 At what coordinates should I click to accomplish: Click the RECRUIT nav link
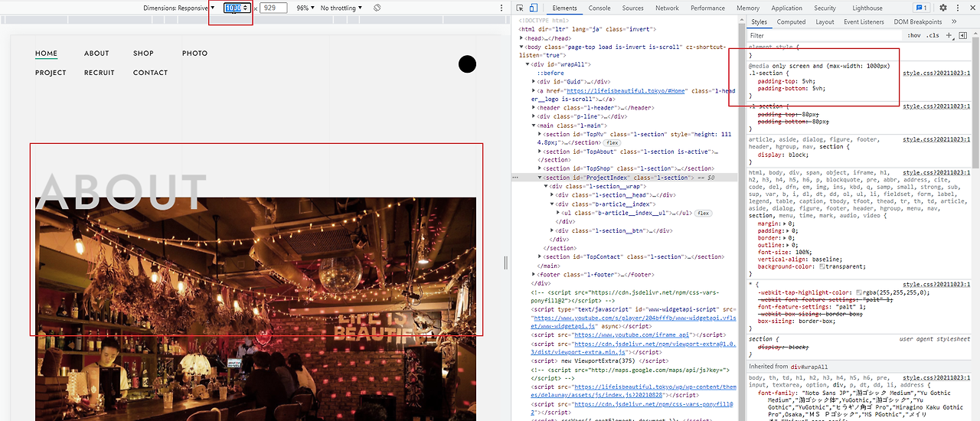[x=100, y=73]
